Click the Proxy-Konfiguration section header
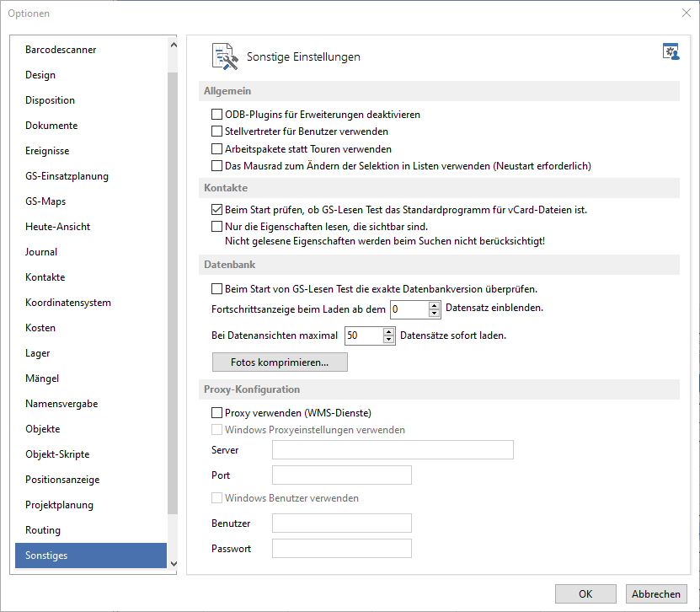Viewport: 700px width, 612px height. click(439, 389)
